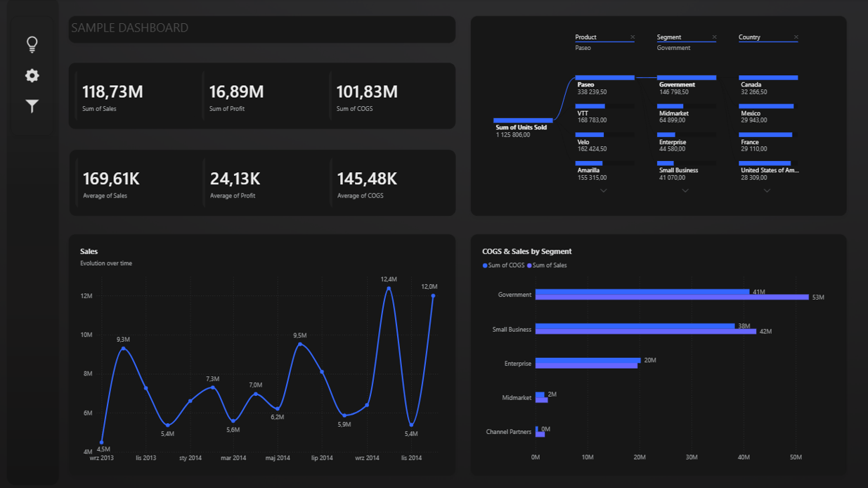The height and width of the screenshot is (488, 868).
Task: Click the Government axis label in bar chart
Action: (514, 295)
